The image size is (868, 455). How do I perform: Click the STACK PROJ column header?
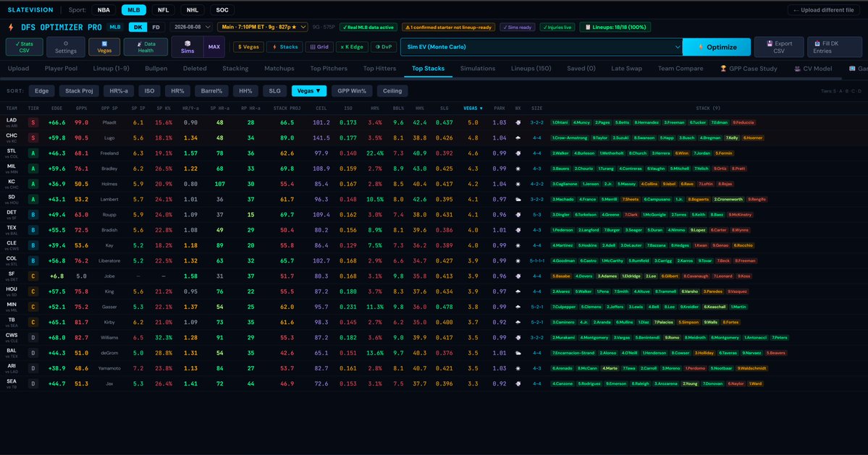pos(287,109)
